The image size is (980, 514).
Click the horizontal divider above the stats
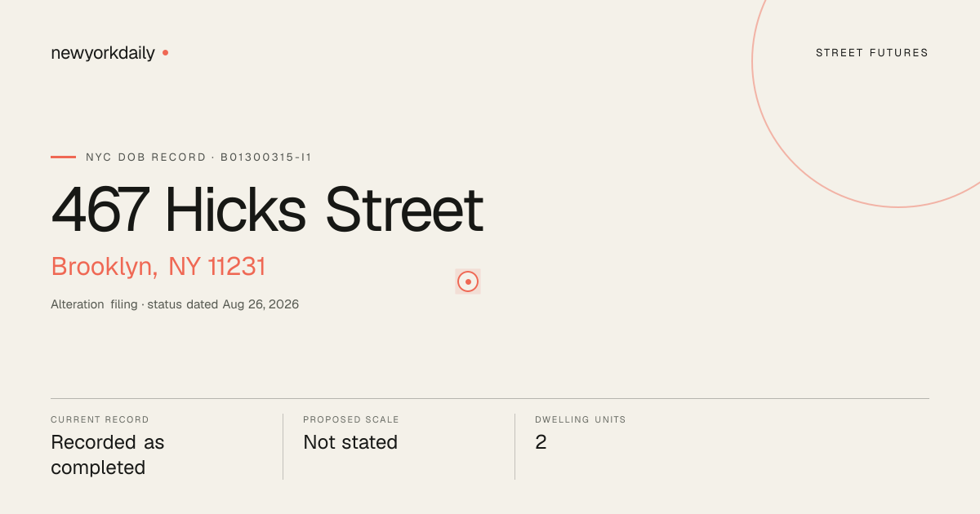pos(490,398)
